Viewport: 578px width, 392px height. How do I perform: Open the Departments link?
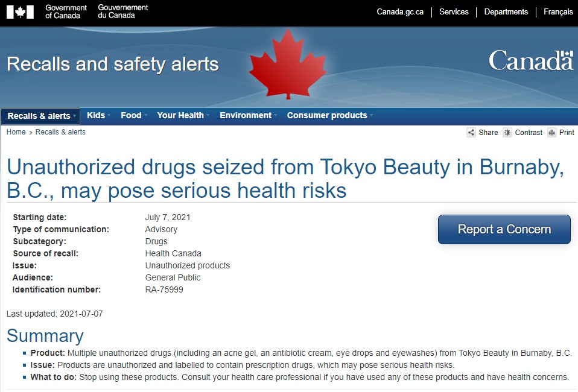pos(506,12)
